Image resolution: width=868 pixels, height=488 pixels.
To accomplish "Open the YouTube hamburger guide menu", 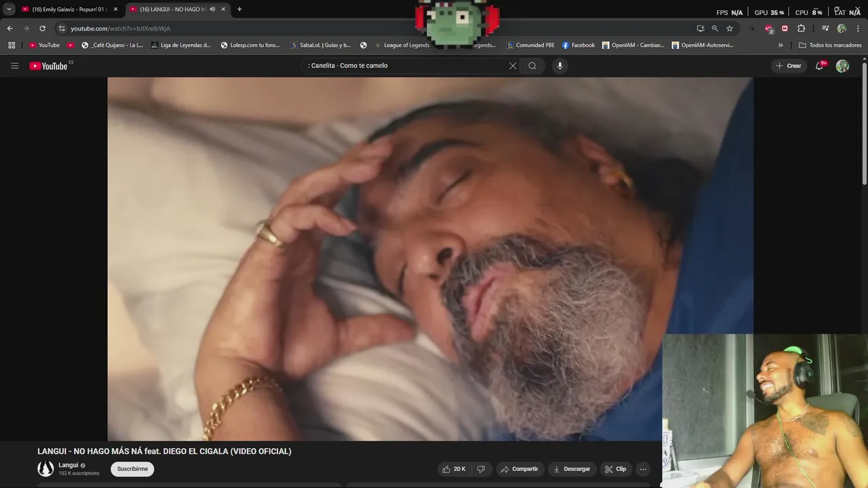I will click(14, 66).
